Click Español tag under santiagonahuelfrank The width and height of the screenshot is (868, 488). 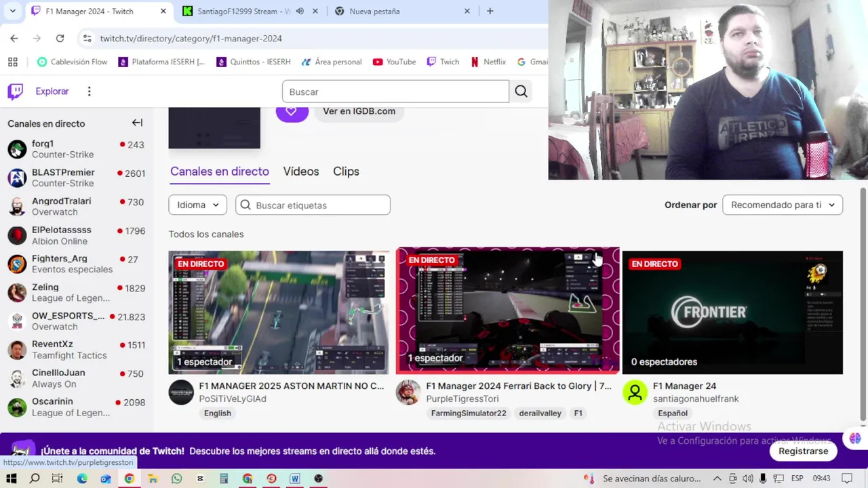[x=673, y=413]
